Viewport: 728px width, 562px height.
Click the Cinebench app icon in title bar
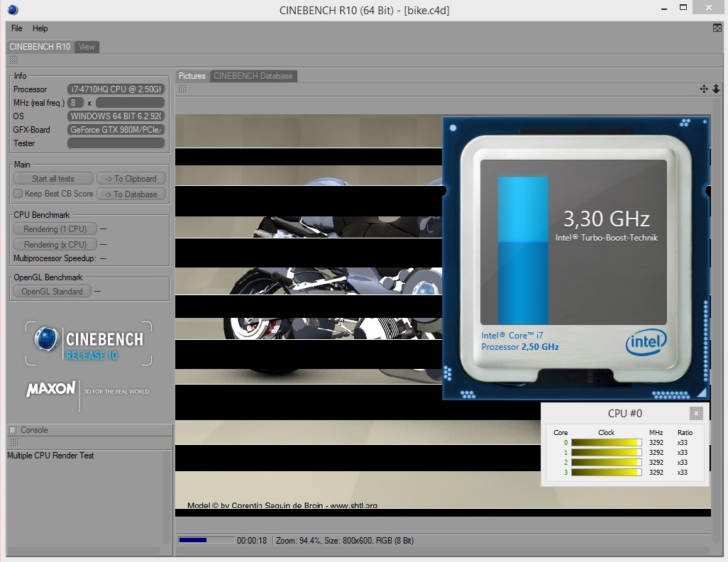pos(13,9)
